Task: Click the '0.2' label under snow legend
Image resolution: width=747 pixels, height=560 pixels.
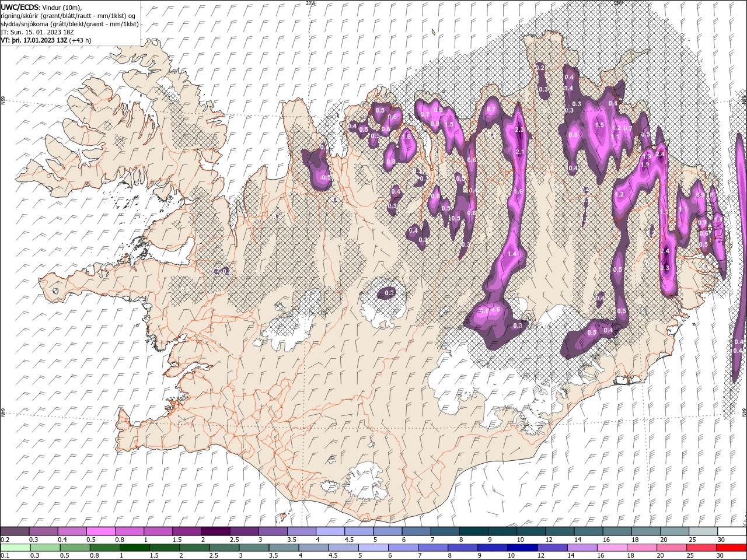Action: pyautogui.click(x=4, y=540)
